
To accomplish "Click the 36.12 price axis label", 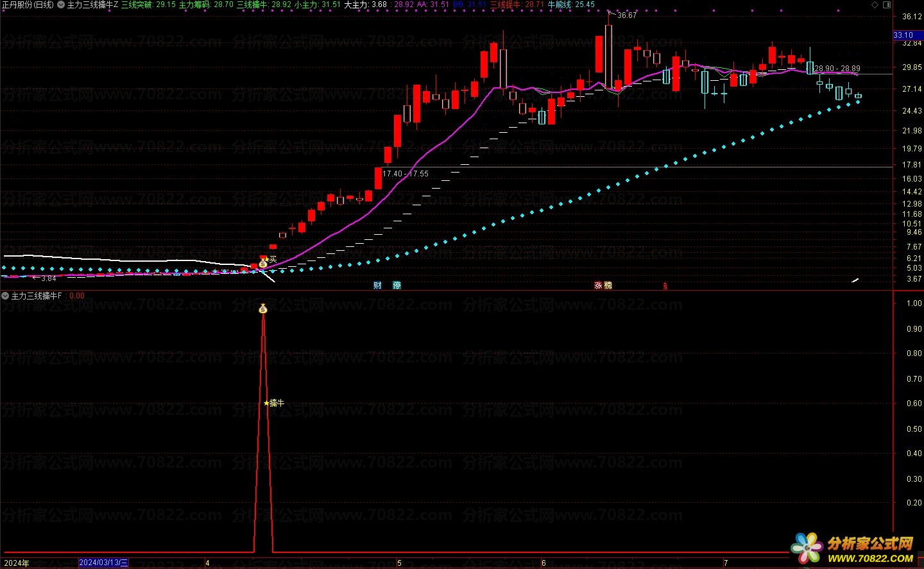I will [912, 17].
